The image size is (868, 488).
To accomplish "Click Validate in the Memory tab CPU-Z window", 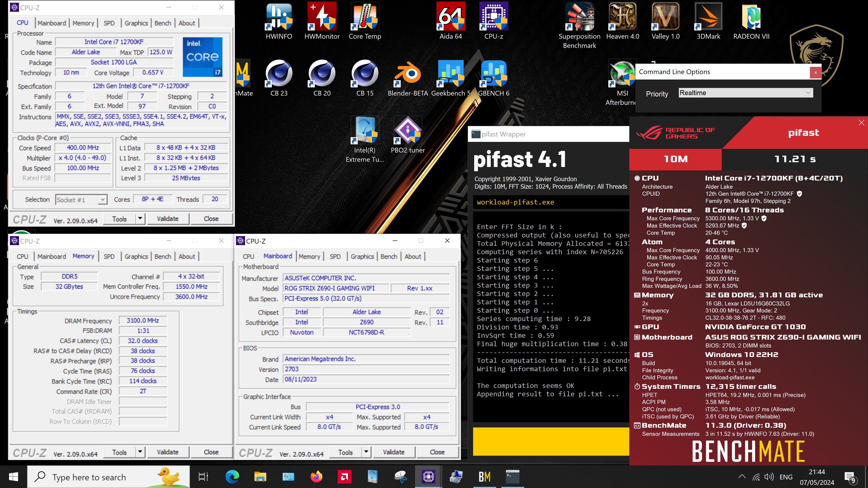I will pos(168,452).
